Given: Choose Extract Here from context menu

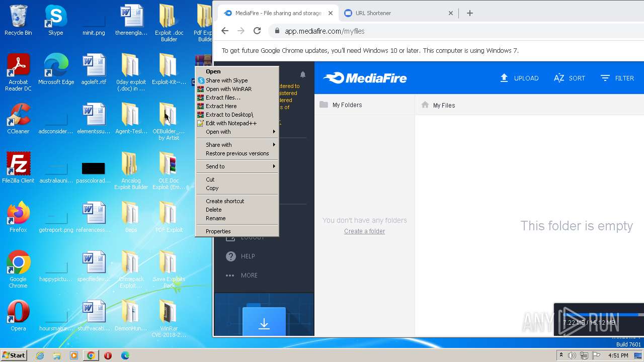Looking at the screenshot, I should tap(237, 106).
